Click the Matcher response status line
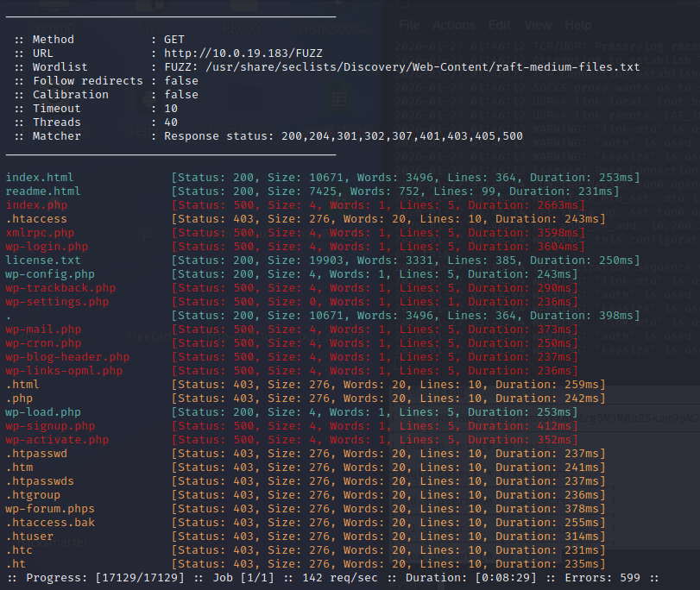The image size is (700, 590). [x=343, y=136]
